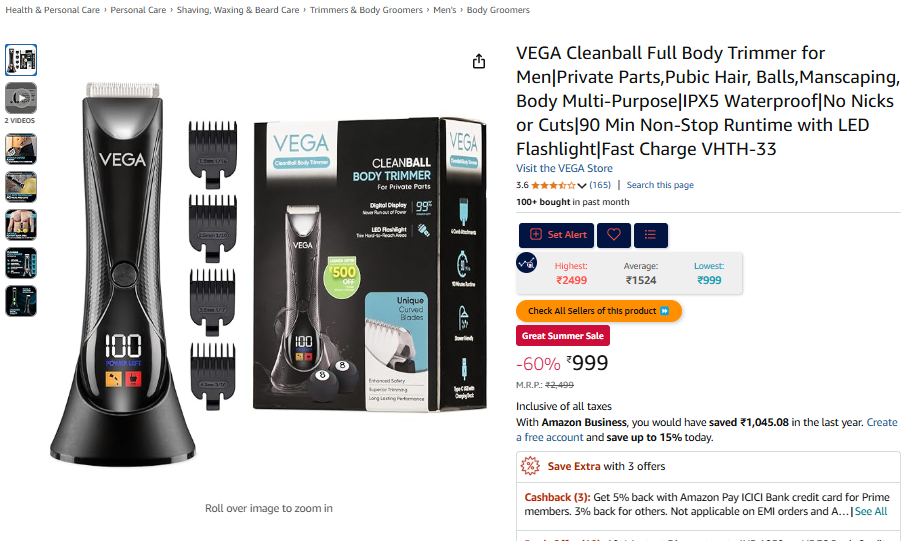Screen dimensions: 911x541
Task: Expand the rating breakdown chevron
Action: tap(582, 185)
